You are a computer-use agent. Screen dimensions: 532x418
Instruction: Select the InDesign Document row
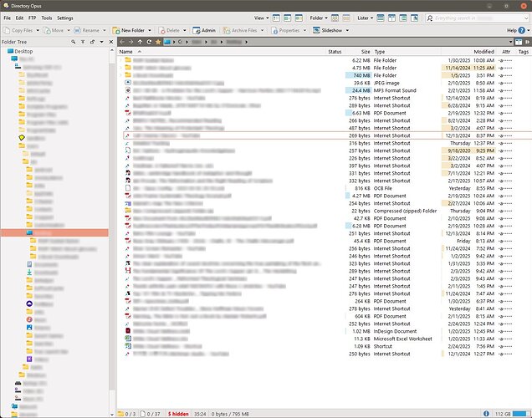pyautogui.click(x=325, y=331)
